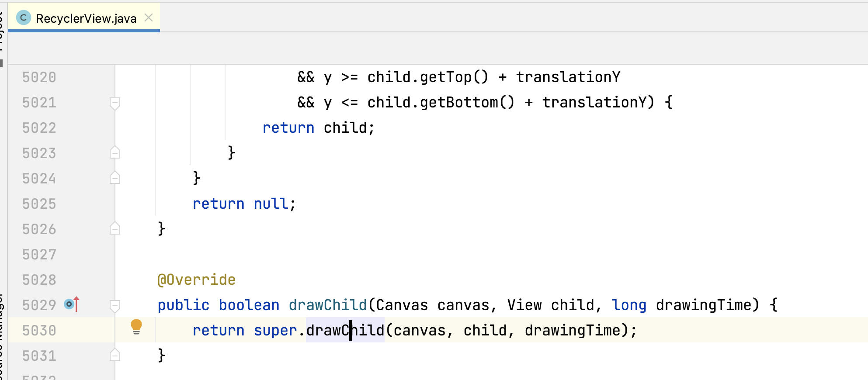Click the fold end marker on line 5024

[x=115, y=178]
